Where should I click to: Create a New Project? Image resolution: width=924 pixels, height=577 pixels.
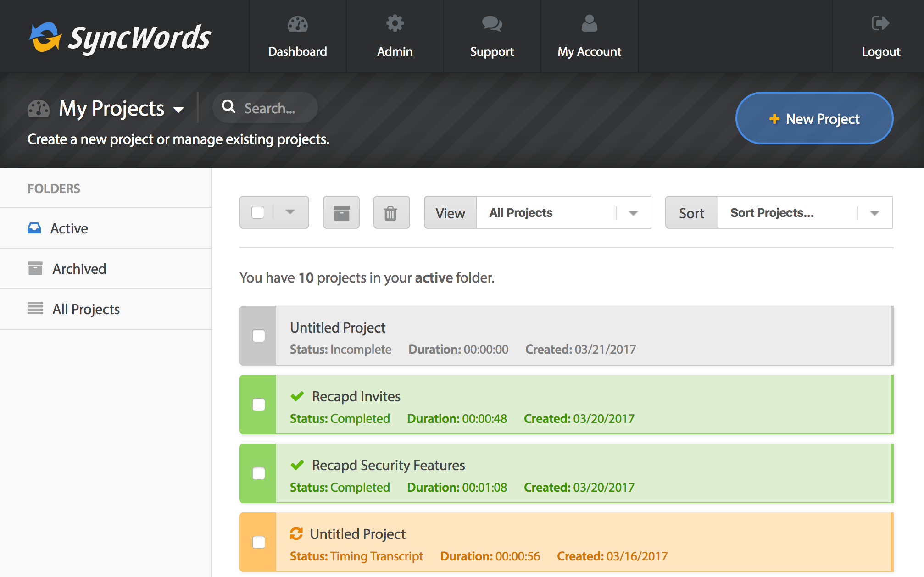click(814, 118)
